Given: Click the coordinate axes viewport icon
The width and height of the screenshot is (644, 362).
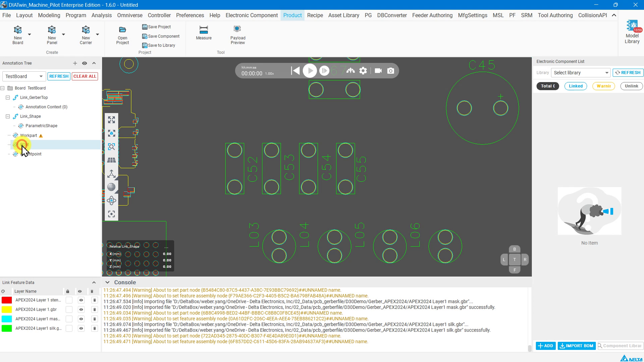Looking at the screenshot, I should [x=111, y=174].
